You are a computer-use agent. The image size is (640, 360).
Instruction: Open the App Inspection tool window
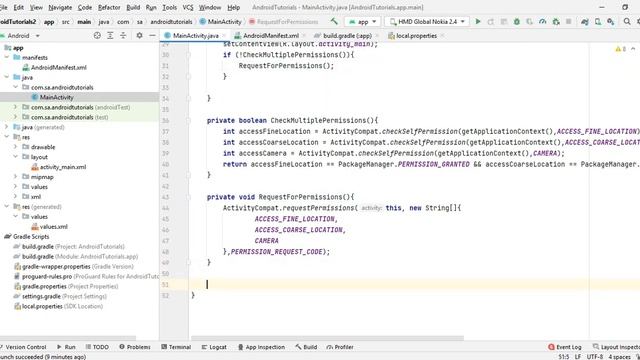click(x=261, y=347)
